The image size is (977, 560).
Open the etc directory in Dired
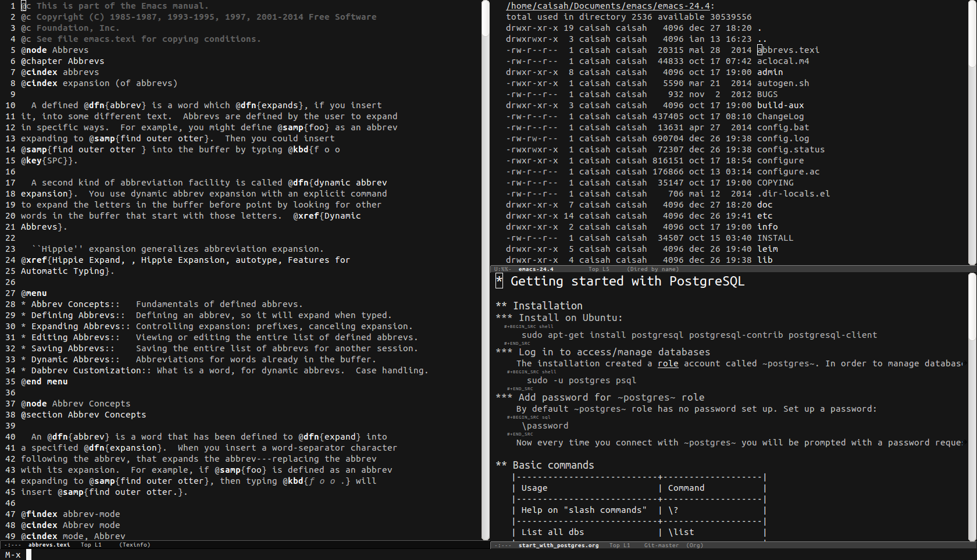coord(765,216)
